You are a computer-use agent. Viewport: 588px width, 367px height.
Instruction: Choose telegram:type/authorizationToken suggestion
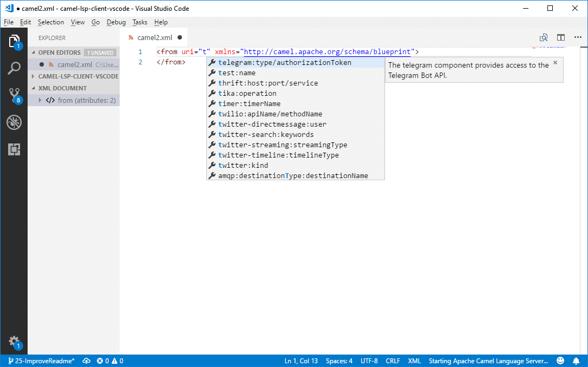click(x=296, y=63)
